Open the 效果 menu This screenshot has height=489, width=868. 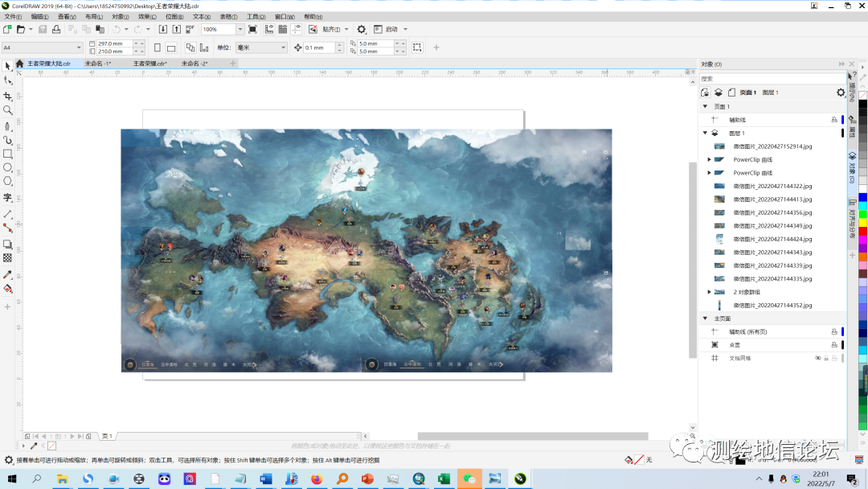pyautogui.click(x=147, y=17)
